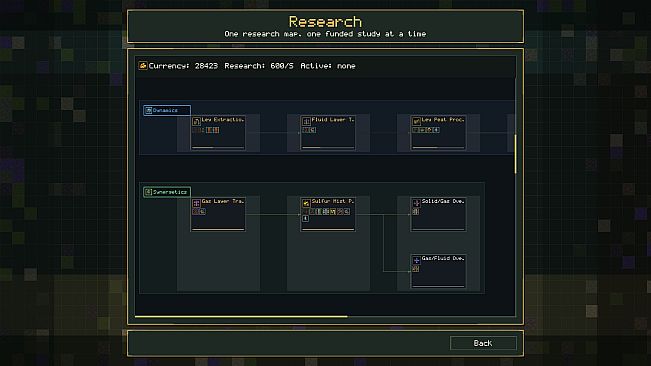Screen dimensions: 651x366
Task: Click the Dynamics category icon
Action: [x=148, y=110]
